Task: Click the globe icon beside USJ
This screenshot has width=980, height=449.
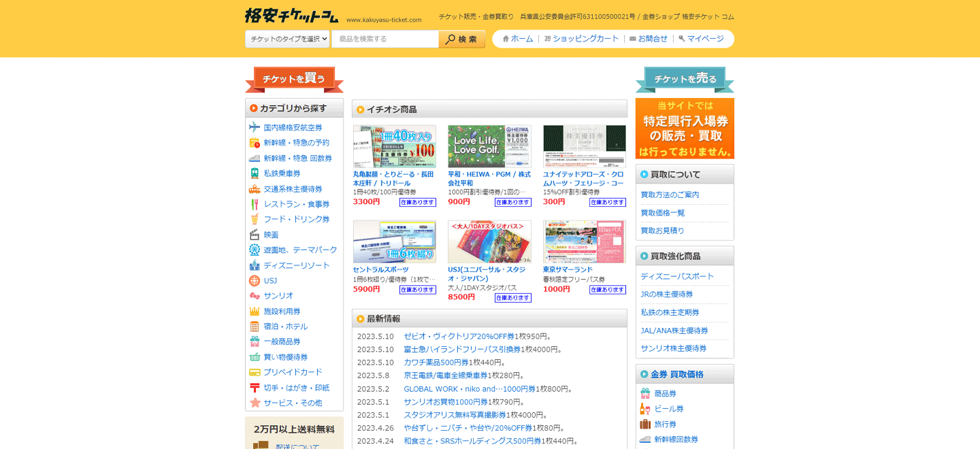Action: point(255,280)
